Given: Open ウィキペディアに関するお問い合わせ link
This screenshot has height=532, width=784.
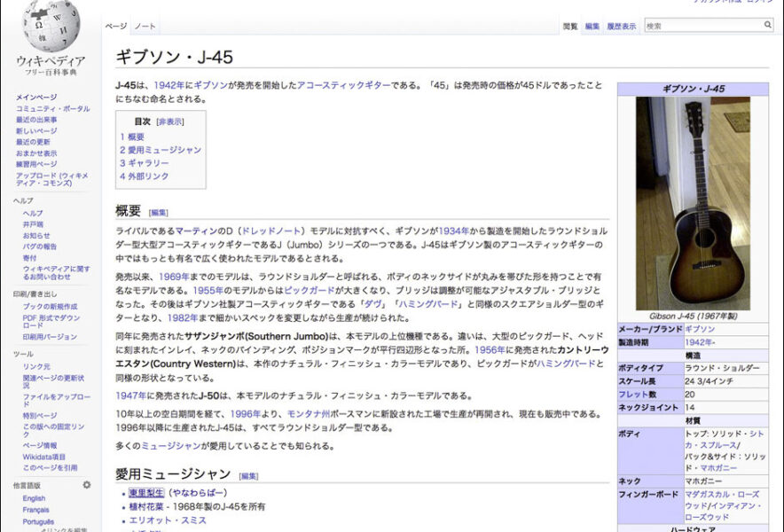Looking at the screenshot, I should pos(56,272).
